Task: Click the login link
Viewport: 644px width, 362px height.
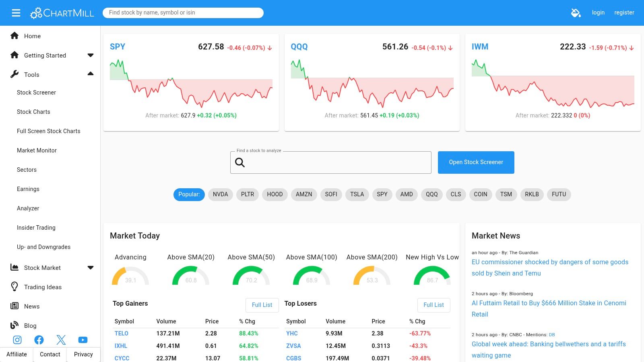Action: 598,12
